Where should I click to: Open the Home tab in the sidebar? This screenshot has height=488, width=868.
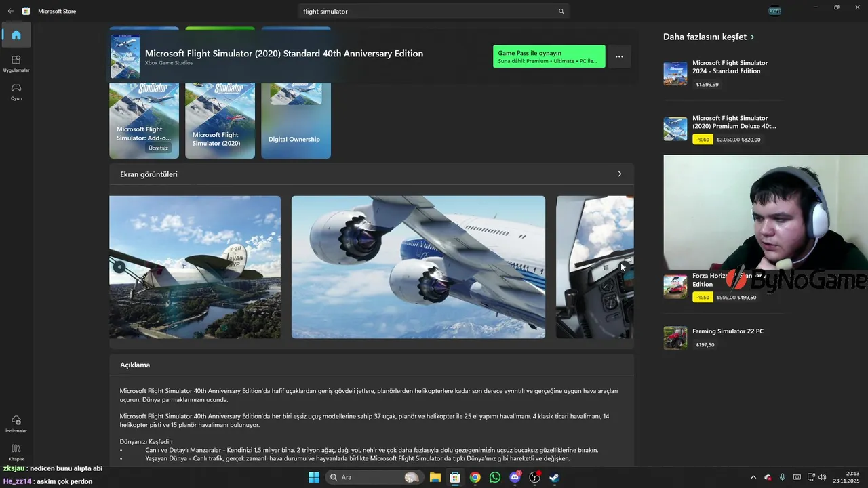tap(16, 35)
